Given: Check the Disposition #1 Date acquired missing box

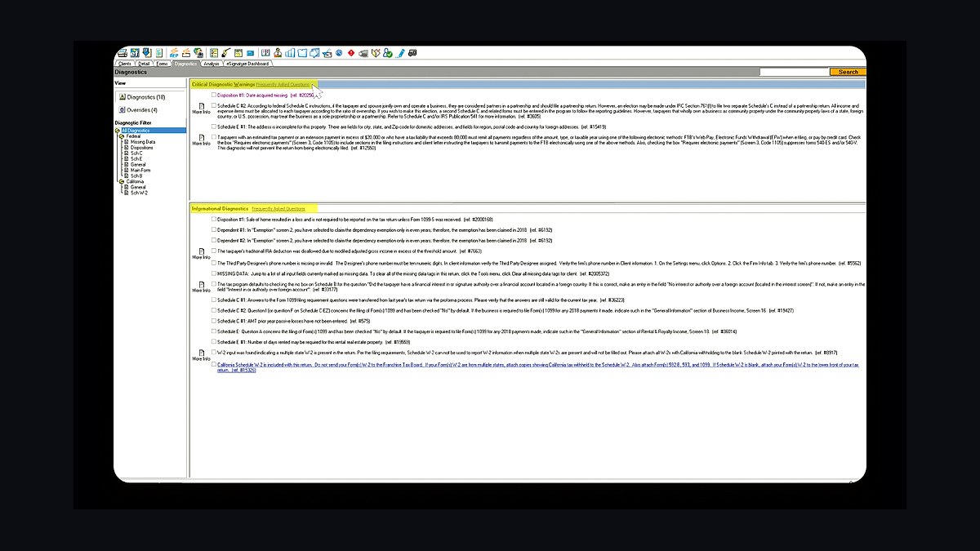Looking at the screenshot, I should pyautogui.click(x=214, y=95).
